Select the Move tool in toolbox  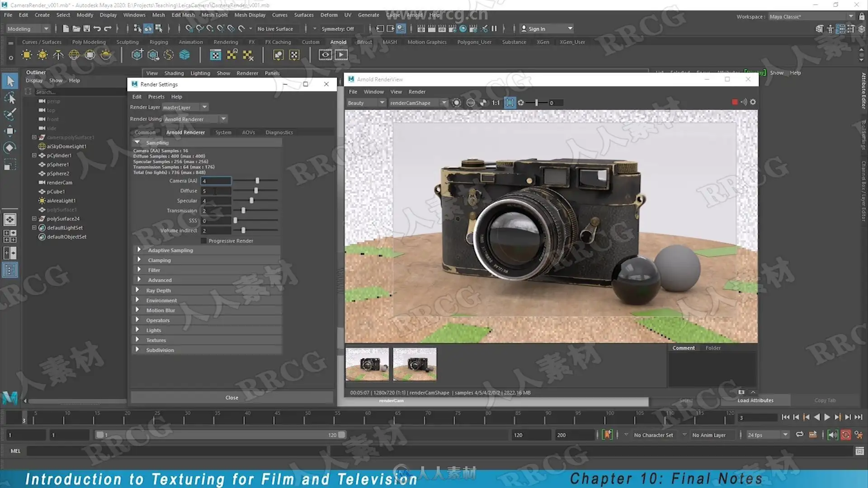pos(10,131)
